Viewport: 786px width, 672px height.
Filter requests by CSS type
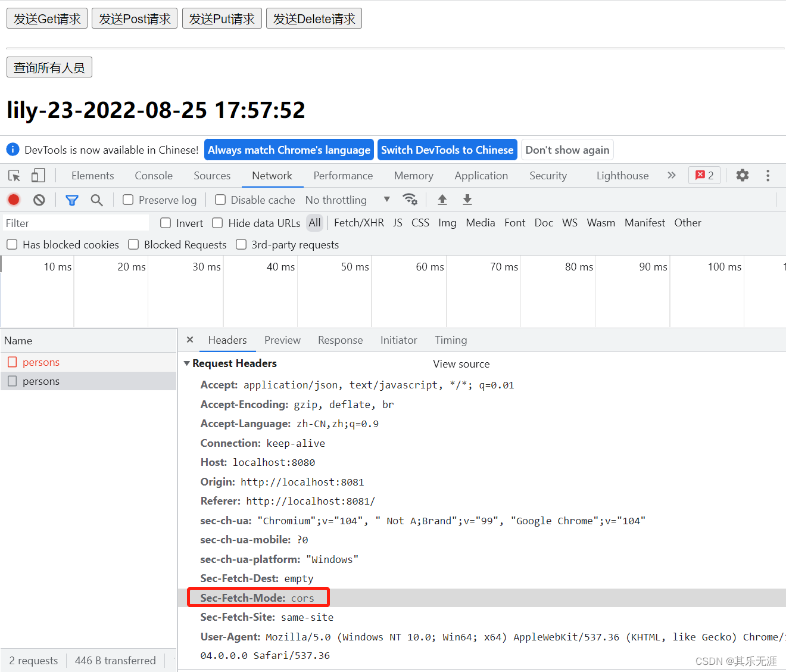pos(420,223)
